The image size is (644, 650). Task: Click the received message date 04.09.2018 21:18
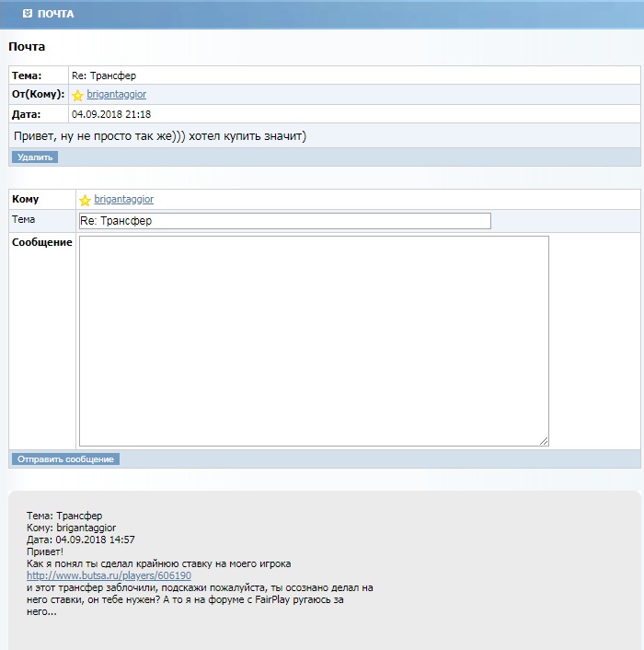[110, 114]
